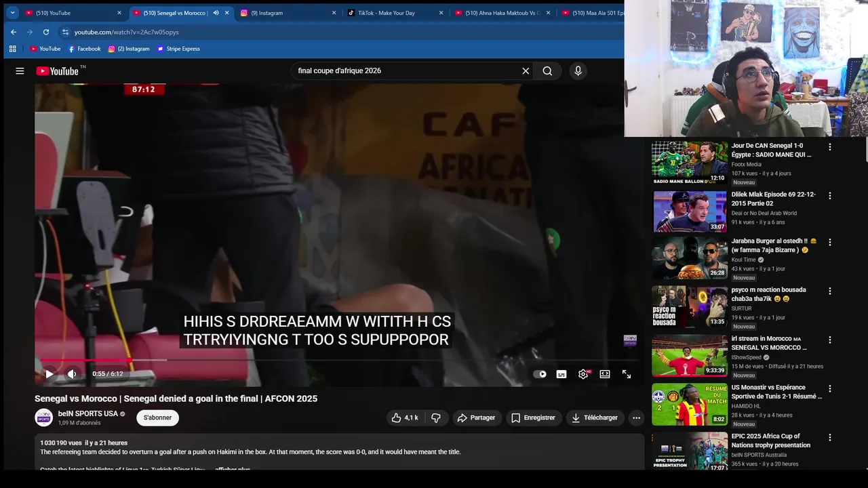
Task: Go to YouTube home via logo
Action: [58, 70]
